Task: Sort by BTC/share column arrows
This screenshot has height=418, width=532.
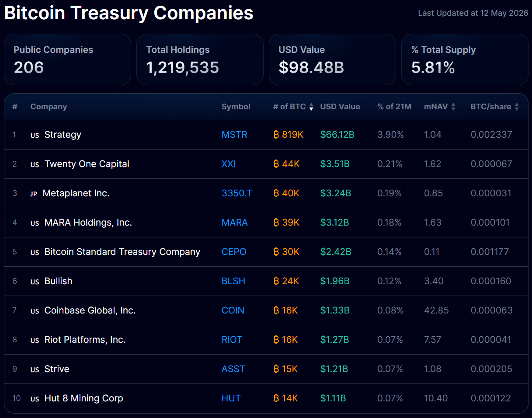Action: pyautogui.click(x=517, y=107)
